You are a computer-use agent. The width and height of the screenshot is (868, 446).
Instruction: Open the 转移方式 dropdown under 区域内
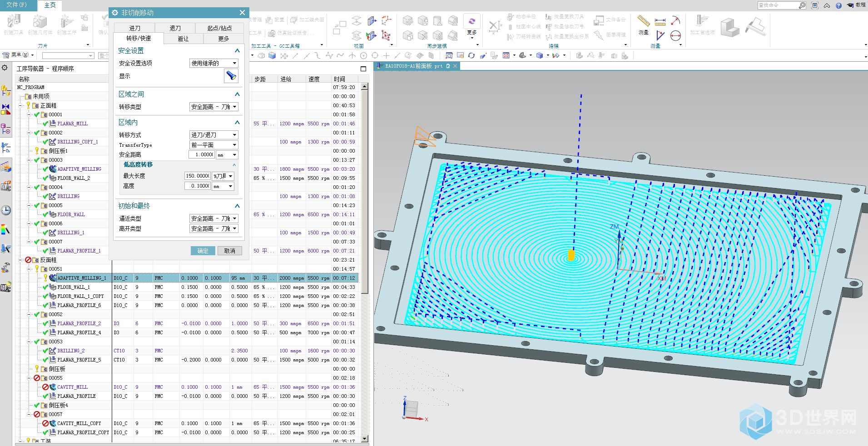pos(213,135)
